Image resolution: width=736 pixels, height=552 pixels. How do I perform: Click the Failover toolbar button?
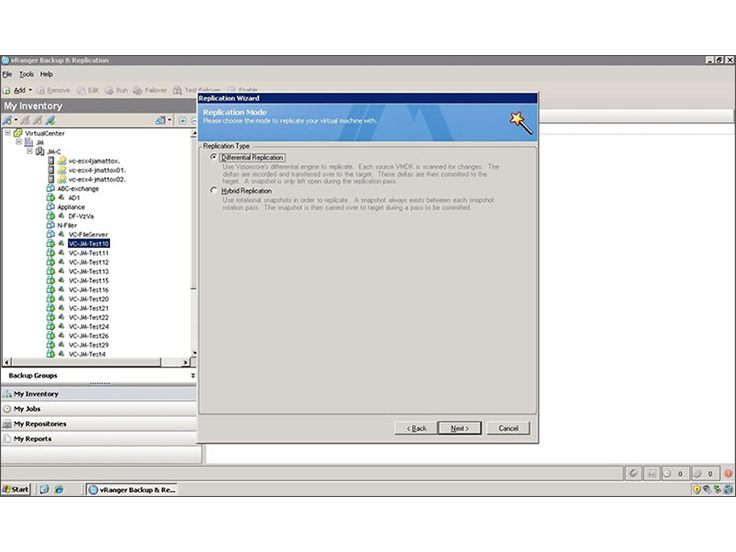click(x=150, y=90)
